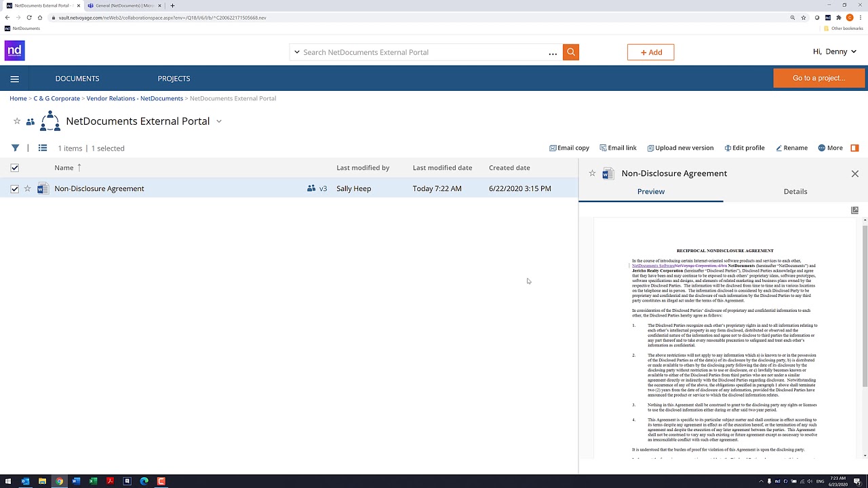Uncheck the Non-Disclosure Agreement checkbox

pyautogui.click(x=14, y=188)
